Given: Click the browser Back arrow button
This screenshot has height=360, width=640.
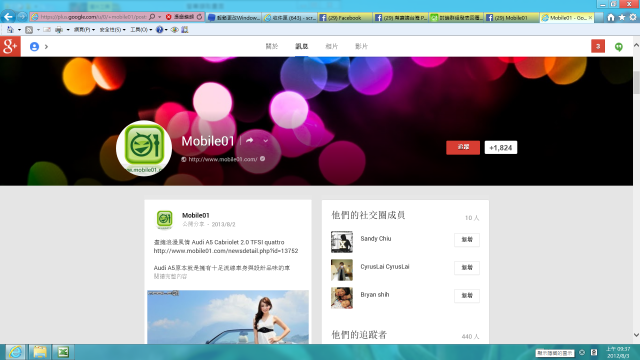Looking at the screenshot, I should [8, 17].
